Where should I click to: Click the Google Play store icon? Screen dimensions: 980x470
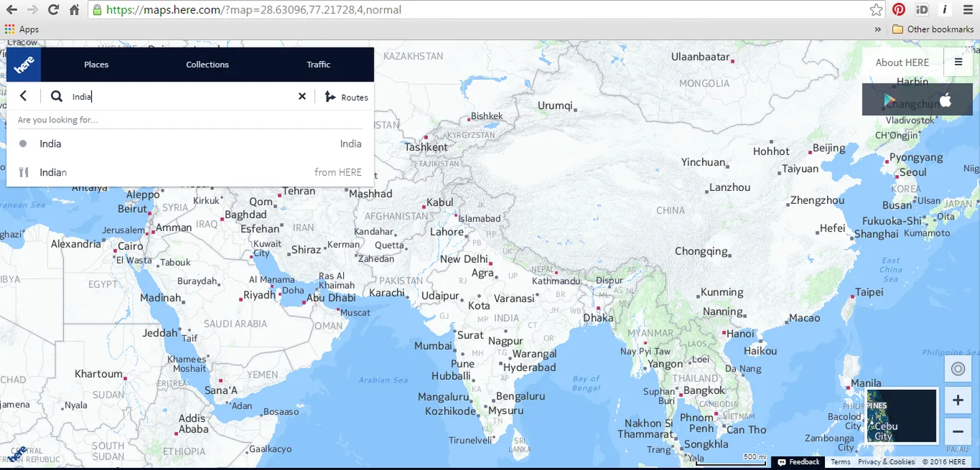click(889, 101)
